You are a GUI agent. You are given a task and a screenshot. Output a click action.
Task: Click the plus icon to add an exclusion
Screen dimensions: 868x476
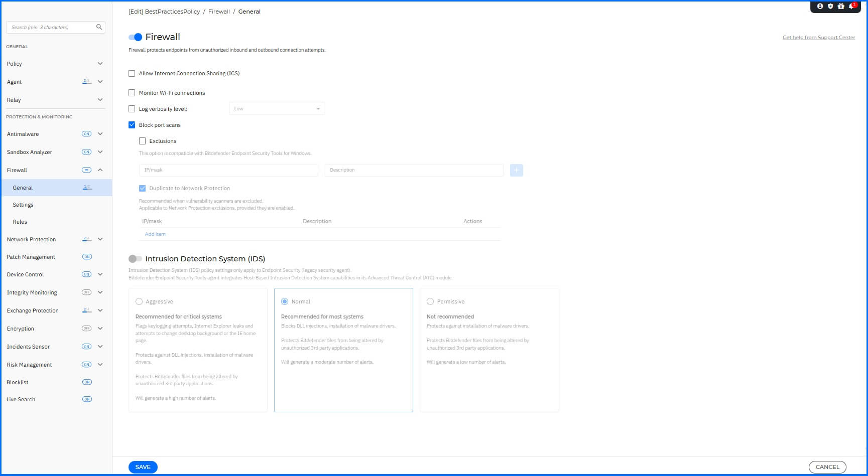(x=516, y=170)
